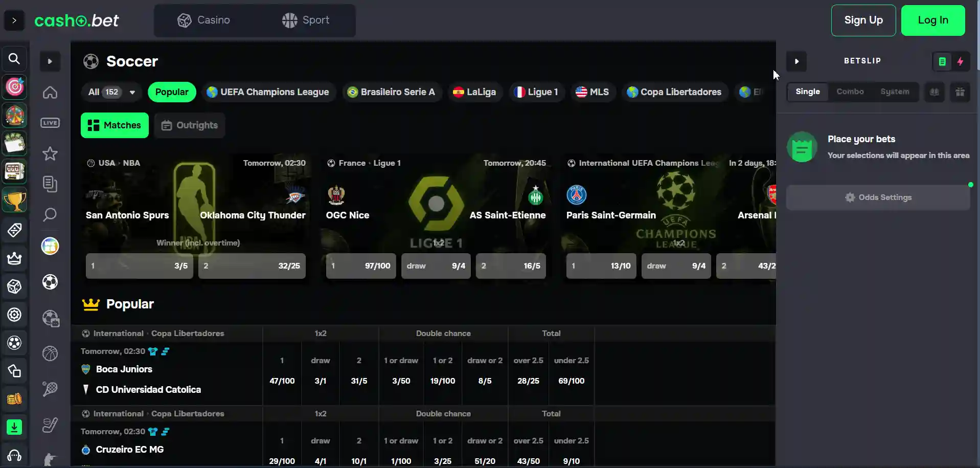Expand the sports navigation panel arrow

tap(50, 61)
